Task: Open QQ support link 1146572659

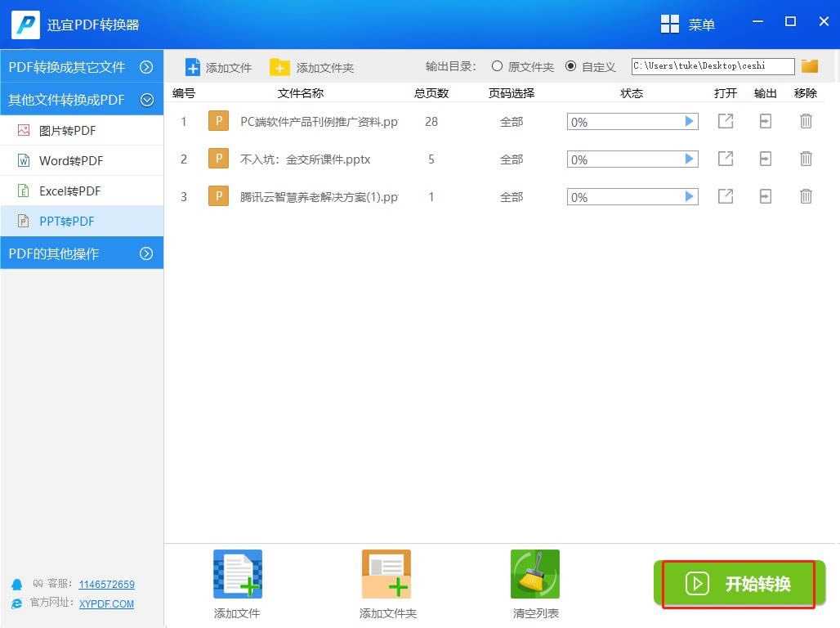Action: coord(106,584)
